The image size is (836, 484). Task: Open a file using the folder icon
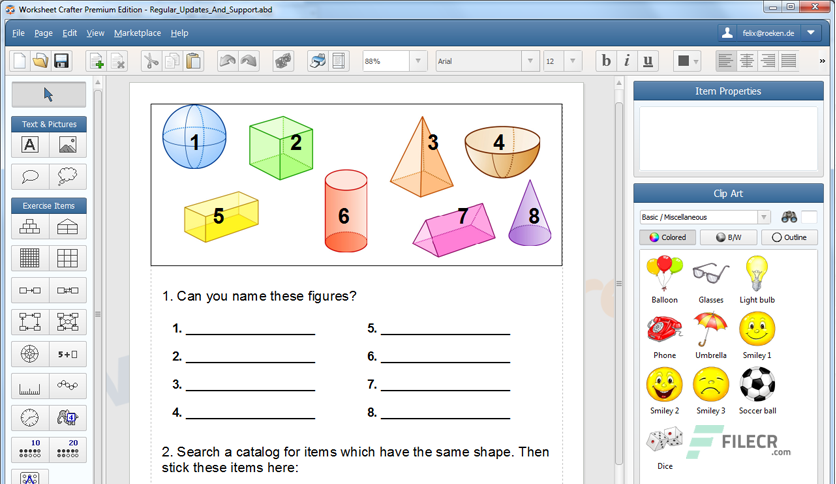coord(40,61)
